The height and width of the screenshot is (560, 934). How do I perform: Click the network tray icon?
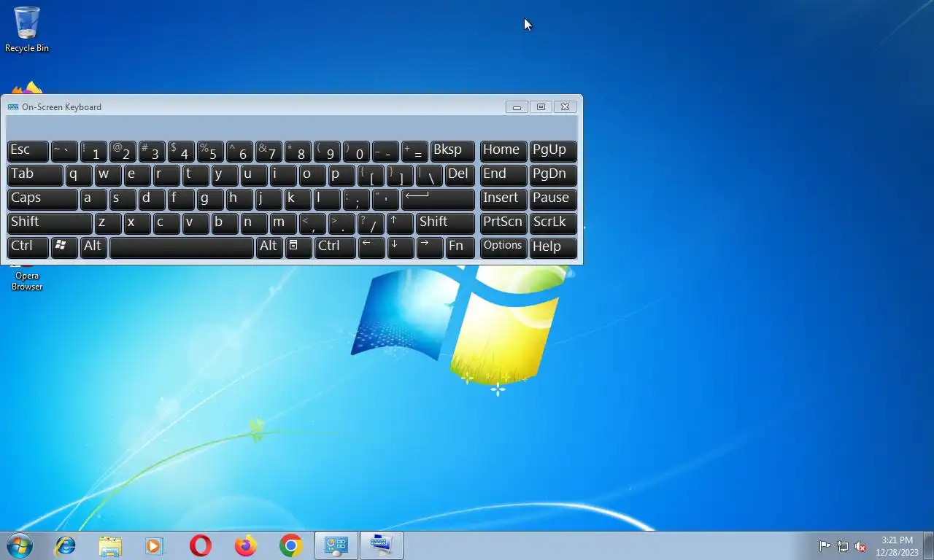(x=843, y=546)
